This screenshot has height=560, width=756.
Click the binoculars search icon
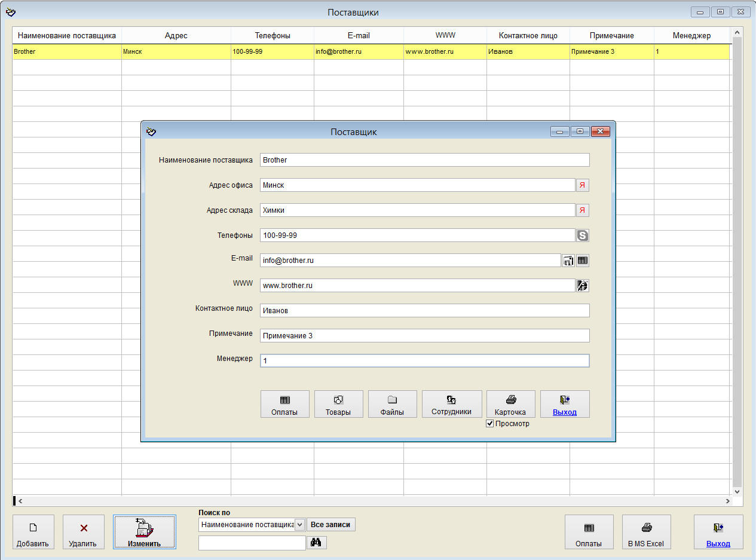317,542
